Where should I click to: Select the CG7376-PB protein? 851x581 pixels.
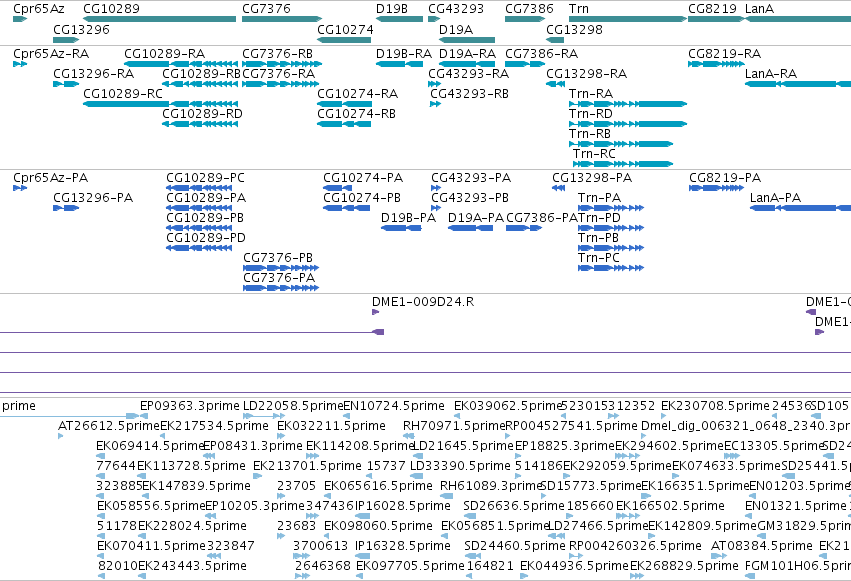pos(281,267)
